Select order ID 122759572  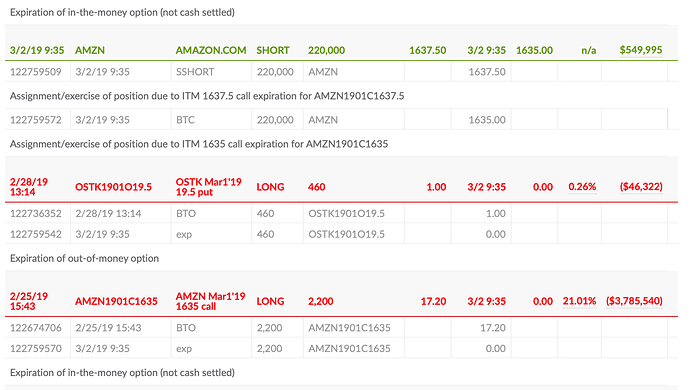(x=36, y=120)
